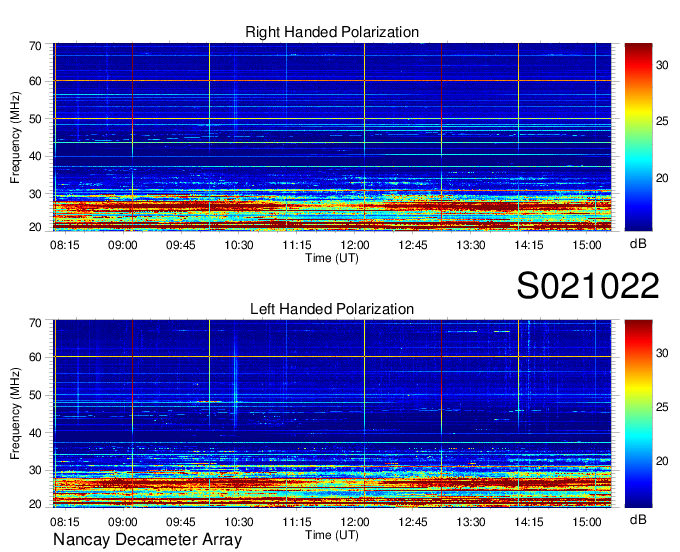
Task: Click 12:45 time tick under Right Handed plot
Action: [x=413, y=245]
